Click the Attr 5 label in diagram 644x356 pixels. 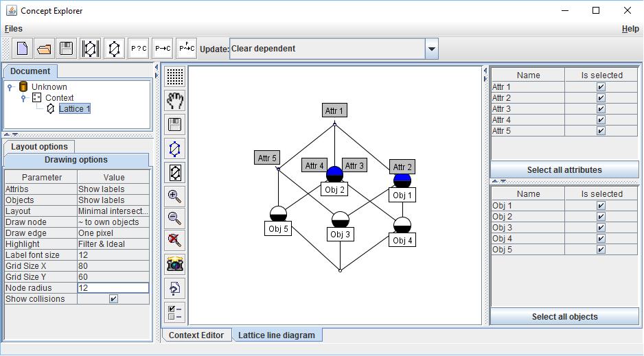(x=267, y=158)
